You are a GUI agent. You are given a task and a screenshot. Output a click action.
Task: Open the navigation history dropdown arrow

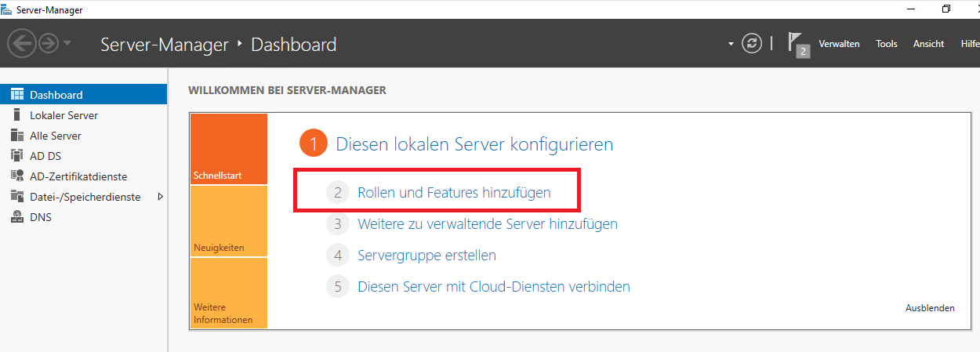coord(67,44)
